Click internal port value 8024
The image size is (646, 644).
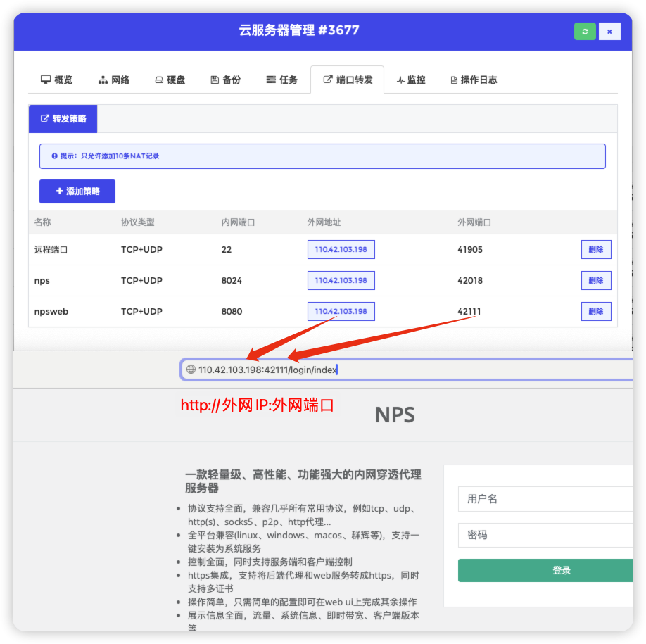click(232, 280)
